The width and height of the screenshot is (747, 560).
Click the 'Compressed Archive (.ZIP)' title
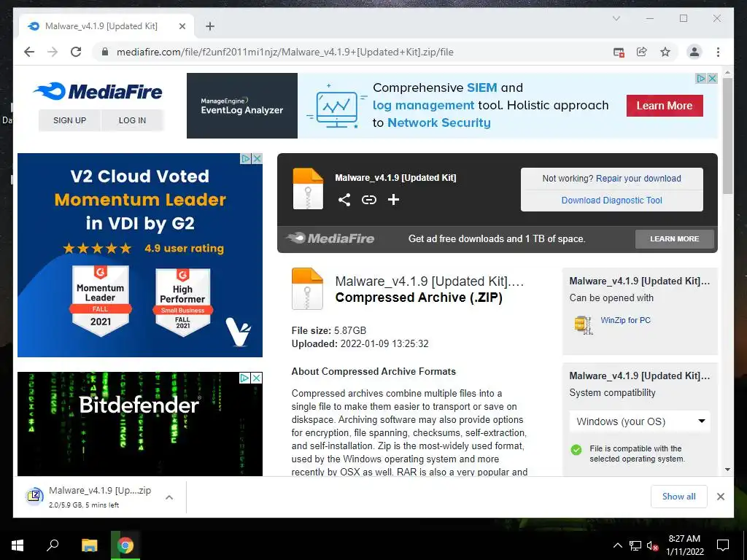coord(419,297)
